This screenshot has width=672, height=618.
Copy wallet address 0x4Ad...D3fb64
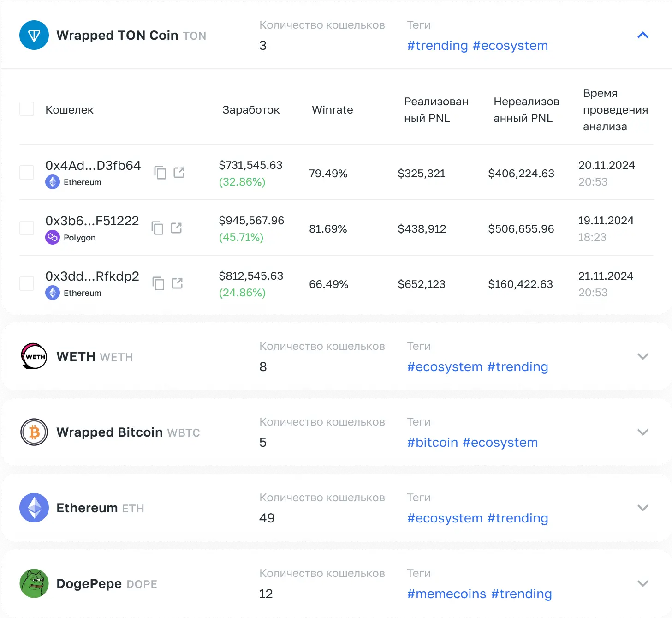coord(160,173)
